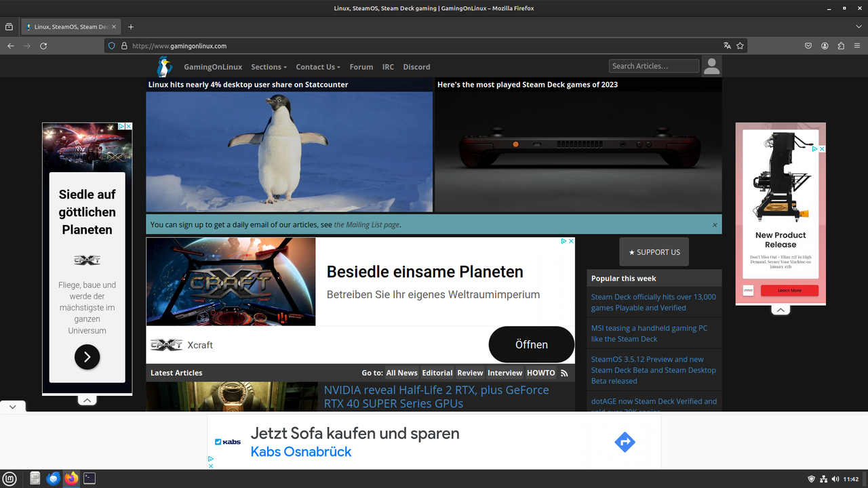Screen dimensions: 868x488
Task: Click the AdChoices icon on the Xcraft banner
Action: 564,241
